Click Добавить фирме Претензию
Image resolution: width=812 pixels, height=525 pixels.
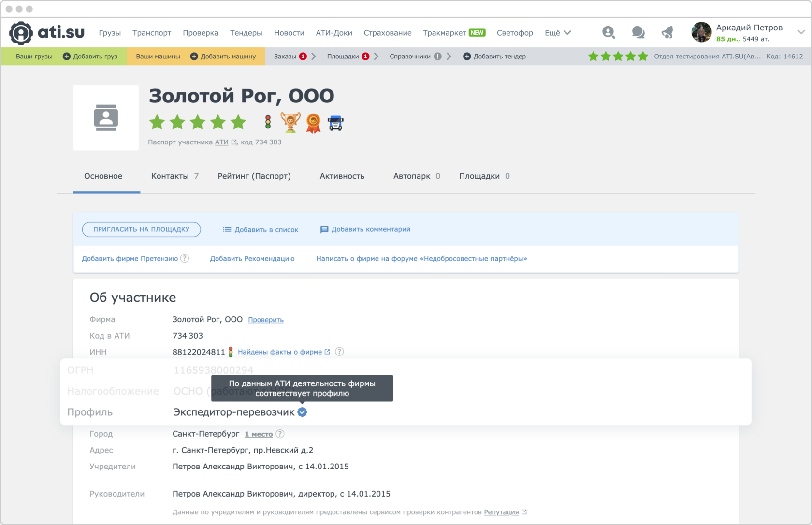coord(130,259)
